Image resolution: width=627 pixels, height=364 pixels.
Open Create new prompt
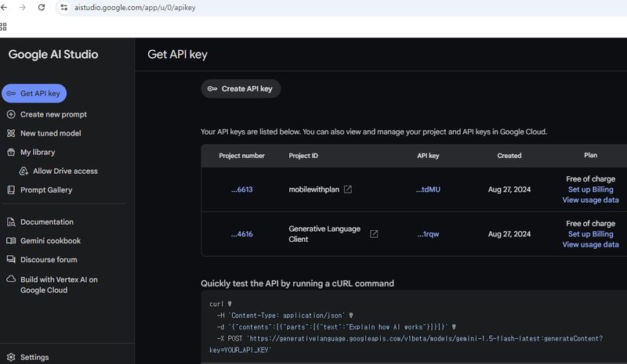pos(53,114)
